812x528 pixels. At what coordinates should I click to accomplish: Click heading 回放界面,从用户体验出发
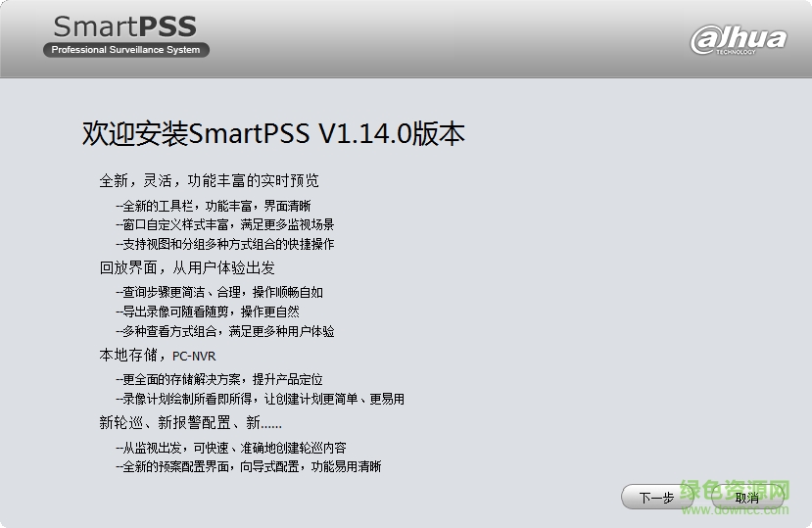(x=187, y=267)
